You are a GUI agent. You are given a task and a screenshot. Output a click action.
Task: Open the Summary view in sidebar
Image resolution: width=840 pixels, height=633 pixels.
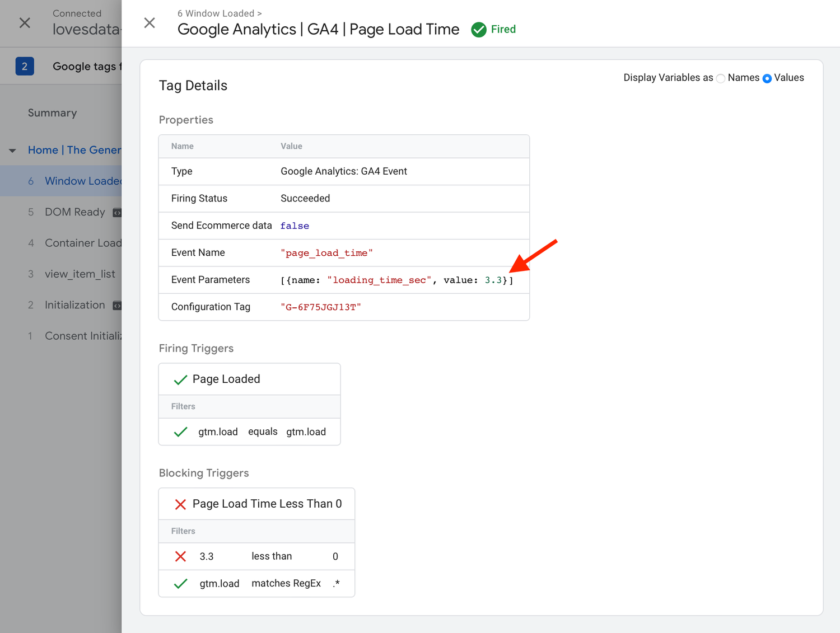click(x=52, y=113)
